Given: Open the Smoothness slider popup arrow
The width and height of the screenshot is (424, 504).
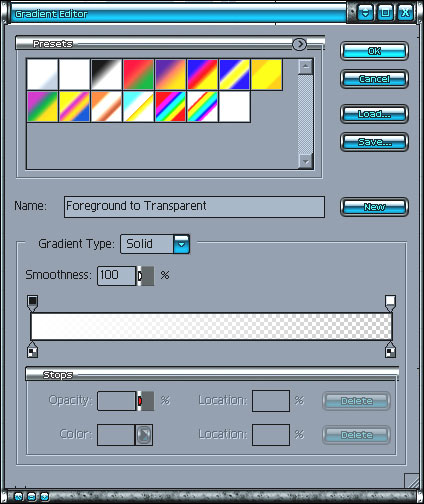Looking at the screenshot, I should point(146,276).
